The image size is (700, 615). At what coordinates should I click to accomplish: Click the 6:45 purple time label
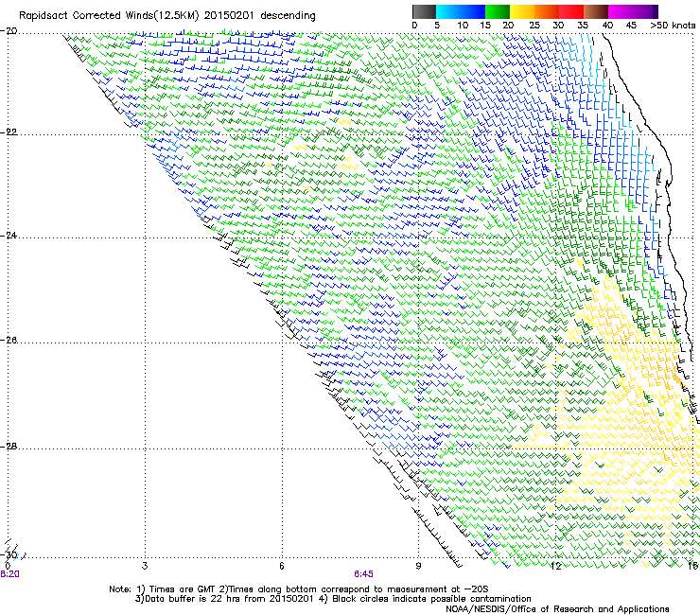(x=364, y=574)
